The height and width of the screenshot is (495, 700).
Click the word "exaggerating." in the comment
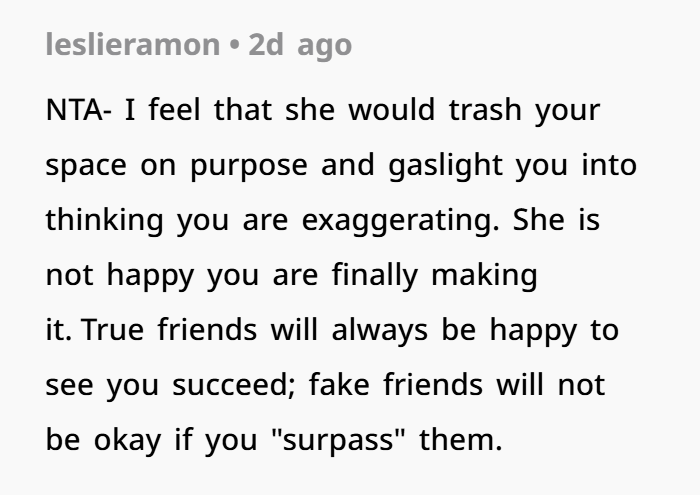[400, 220]
